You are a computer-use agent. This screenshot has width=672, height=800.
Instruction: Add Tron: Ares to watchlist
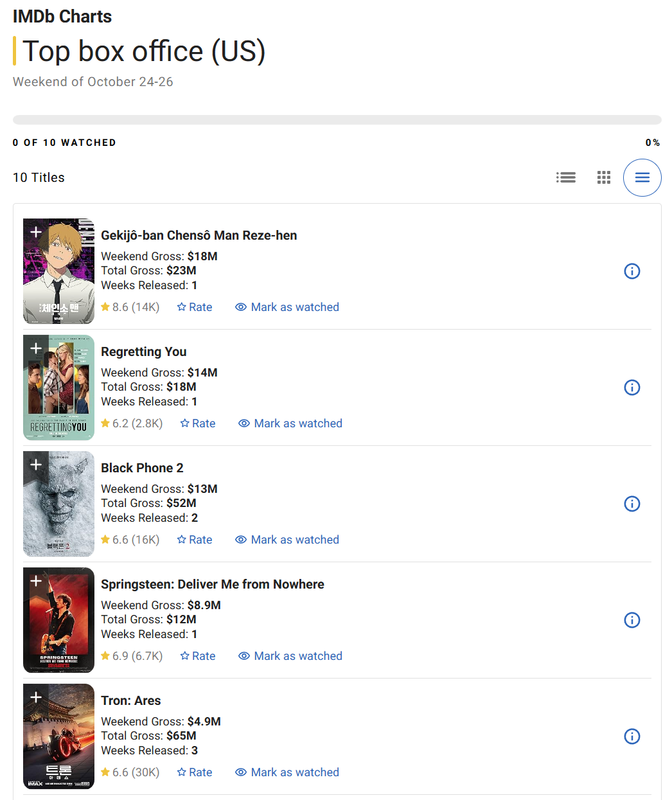coord(36,697)
